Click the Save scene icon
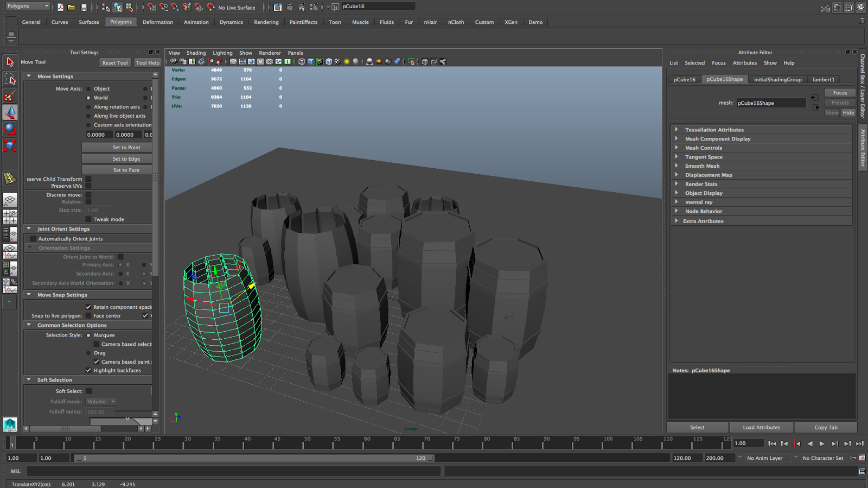 pos(84,7)
